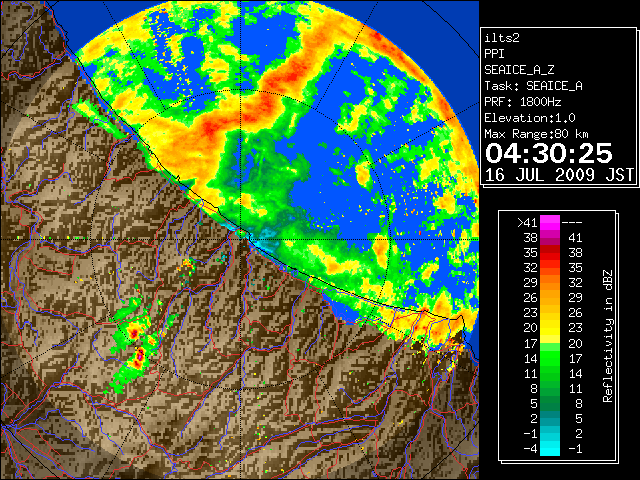Click the '04:30:25' timestamp
640x480 pixels.
(x=549, y=153)
